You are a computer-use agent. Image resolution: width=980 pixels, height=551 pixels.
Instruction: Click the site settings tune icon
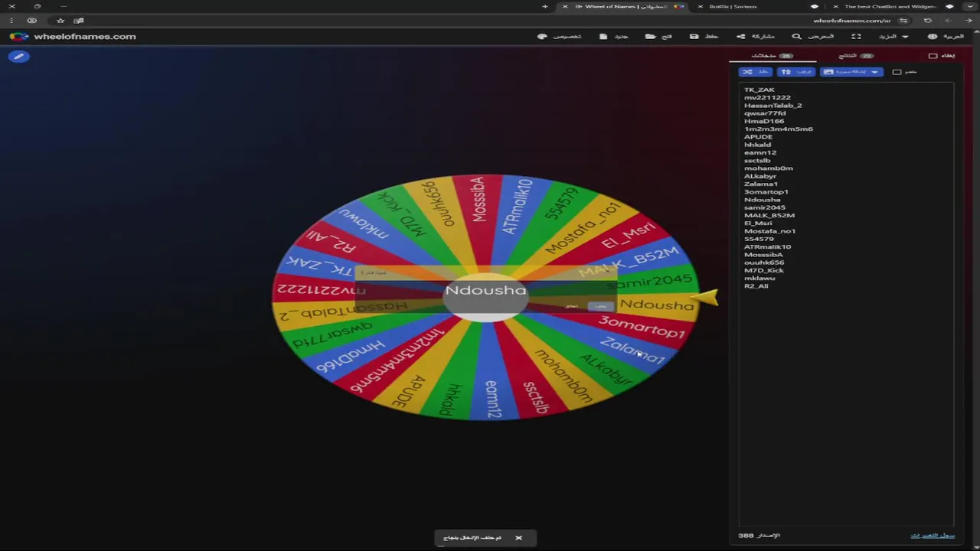point(903,21)
